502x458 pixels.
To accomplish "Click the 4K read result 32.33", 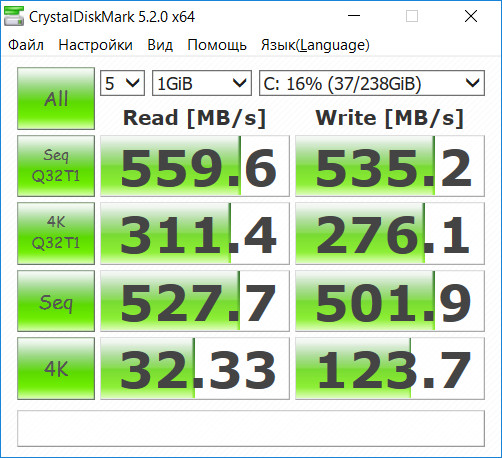I will coord(195,368).
